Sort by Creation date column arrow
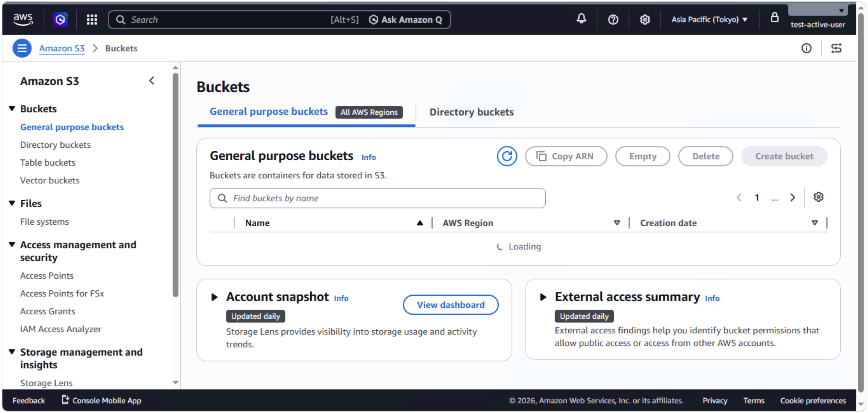 (x=814, y=223)
